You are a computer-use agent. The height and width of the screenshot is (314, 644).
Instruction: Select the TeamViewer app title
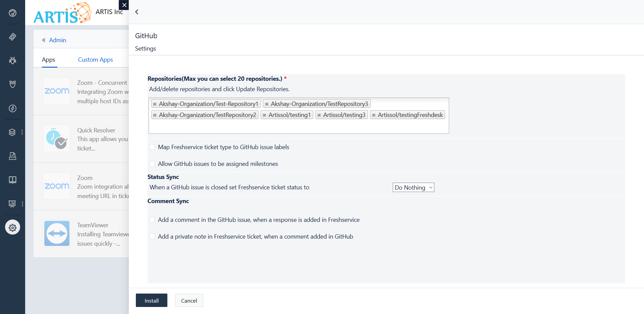click(93, 225)
